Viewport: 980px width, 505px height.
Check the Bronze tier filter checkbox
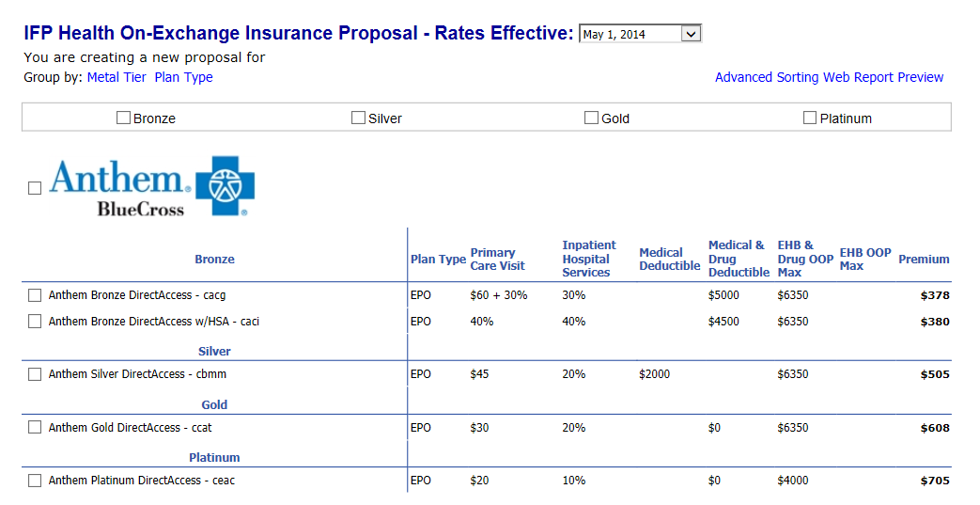point(123,118)
